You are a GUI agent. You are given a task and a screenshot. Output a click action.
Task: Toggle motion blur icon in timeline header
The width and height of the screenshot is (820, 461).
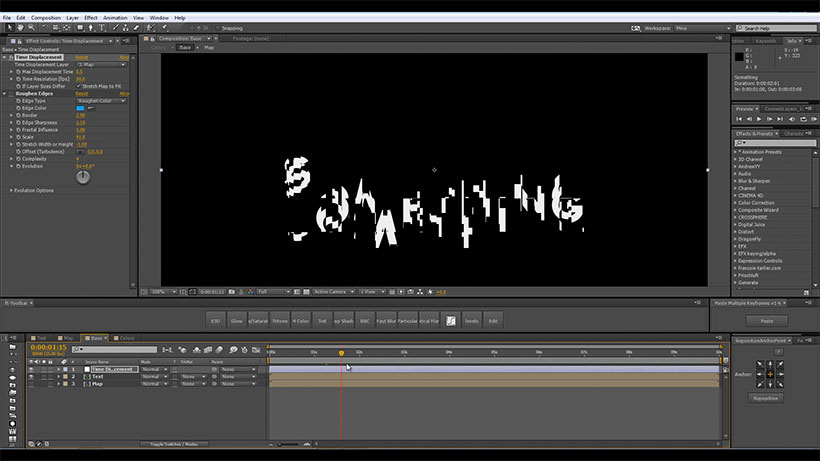point(219,350)
